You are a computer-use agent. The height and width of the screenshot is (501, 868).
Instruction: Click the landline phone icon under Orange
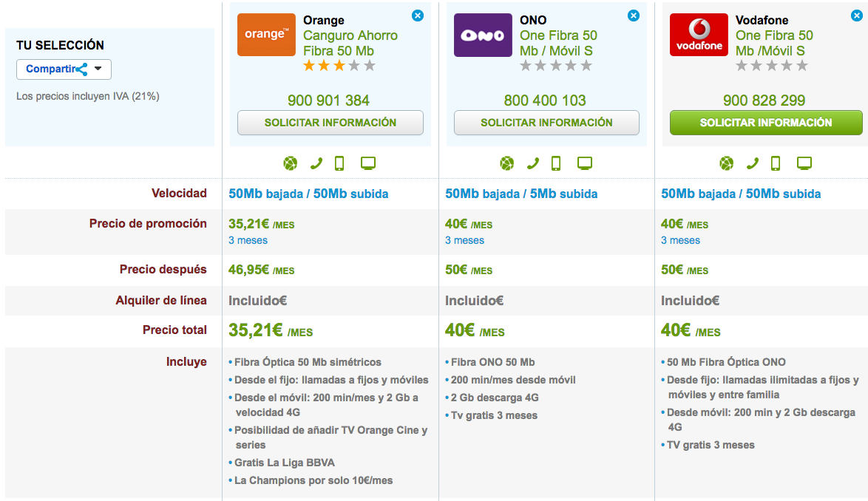[x=316, y=163]
